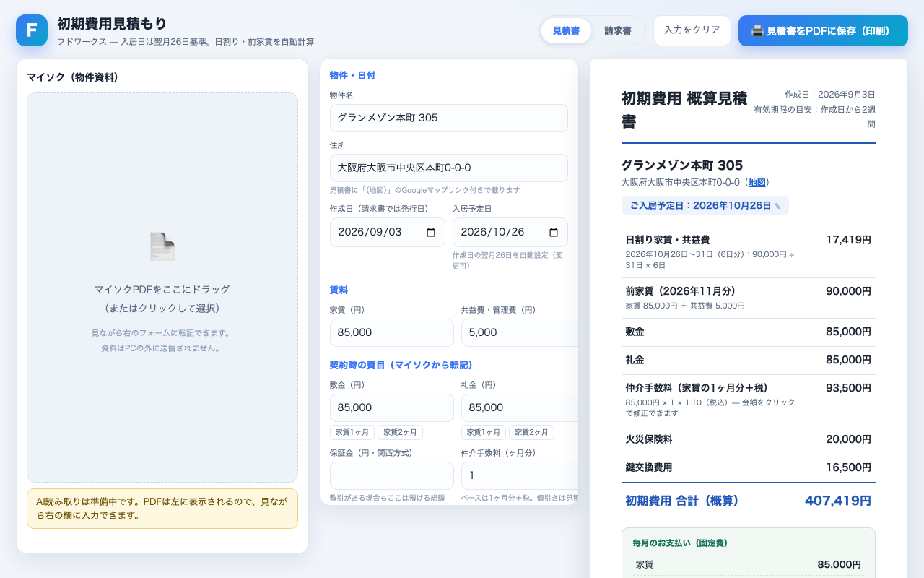
Task: Click 敷金 row amount 85,000円 in estimate
Action: [848, 332]
